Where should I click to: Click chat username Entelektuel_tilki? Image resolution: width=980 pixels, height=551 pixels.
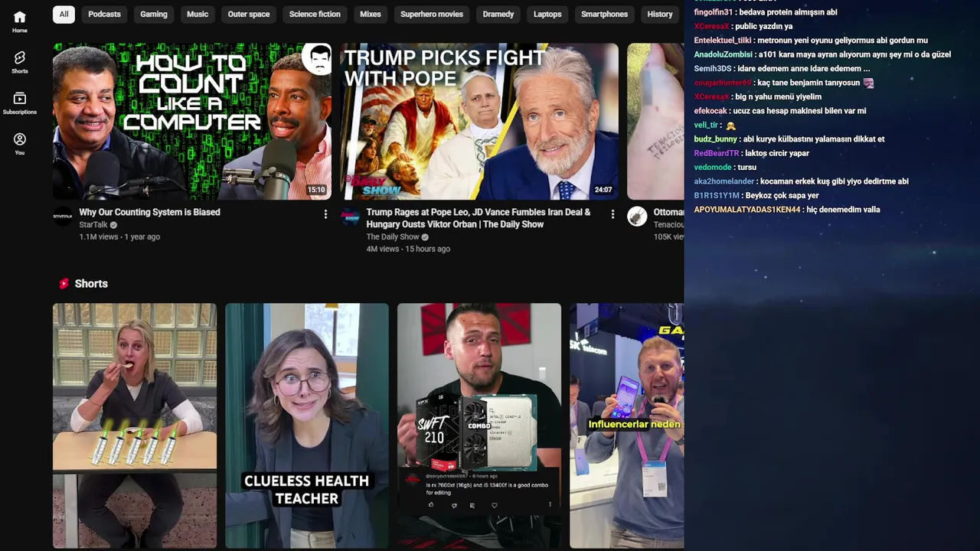(723, 41)
